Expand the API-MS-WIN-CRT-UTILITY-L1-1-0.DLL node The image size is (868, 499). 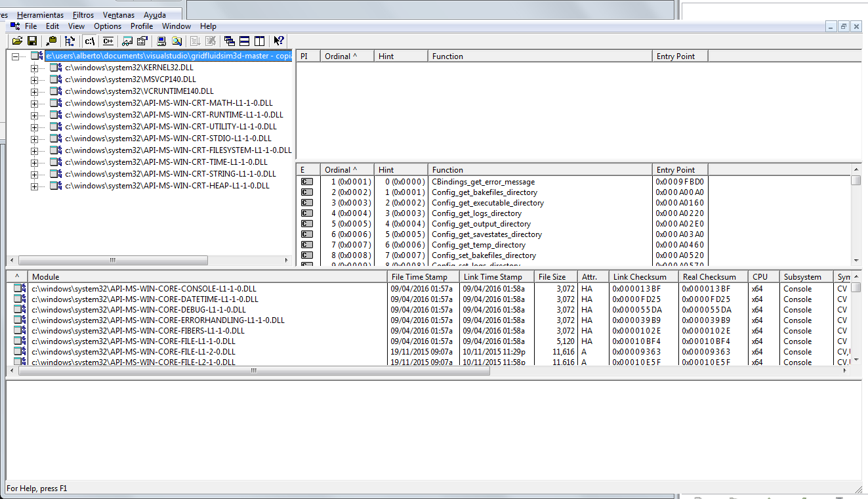[34, 127]
